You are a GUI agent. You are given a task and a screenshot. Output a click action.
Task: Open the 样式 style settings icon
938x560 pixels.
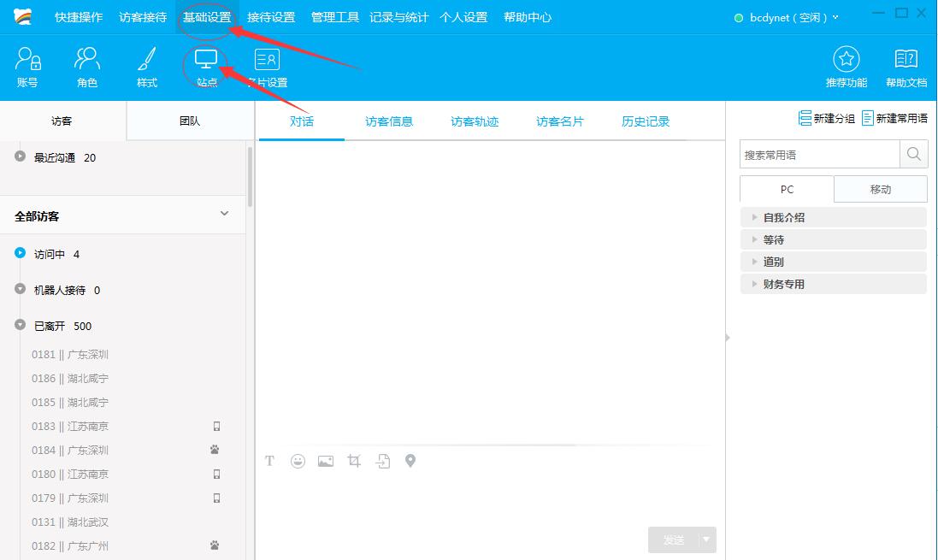coord(145,67)
